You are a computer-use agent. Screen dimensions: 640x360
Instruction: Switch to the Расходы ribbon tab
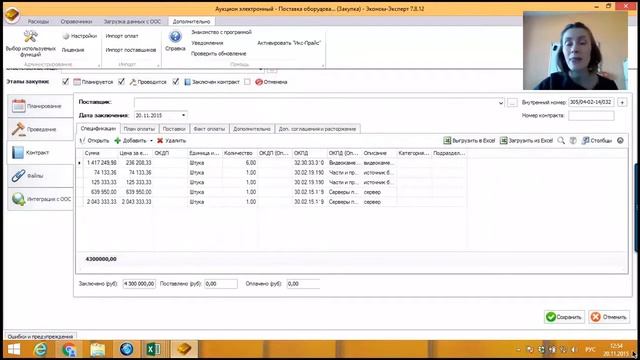click(x=38, y=22)
